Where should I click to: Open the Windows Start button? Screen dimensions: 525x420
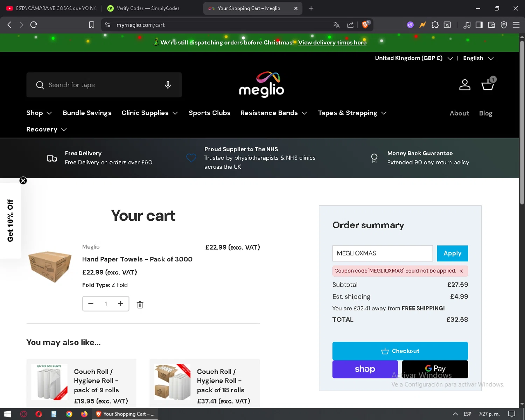8,414
